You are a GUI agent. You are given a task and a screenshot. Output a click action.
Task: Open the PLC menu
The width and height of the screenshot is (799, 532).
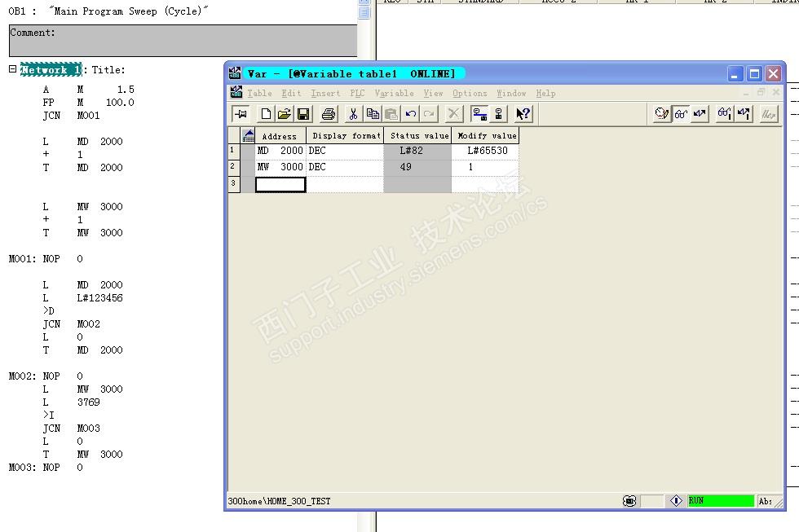click(357, 93)
